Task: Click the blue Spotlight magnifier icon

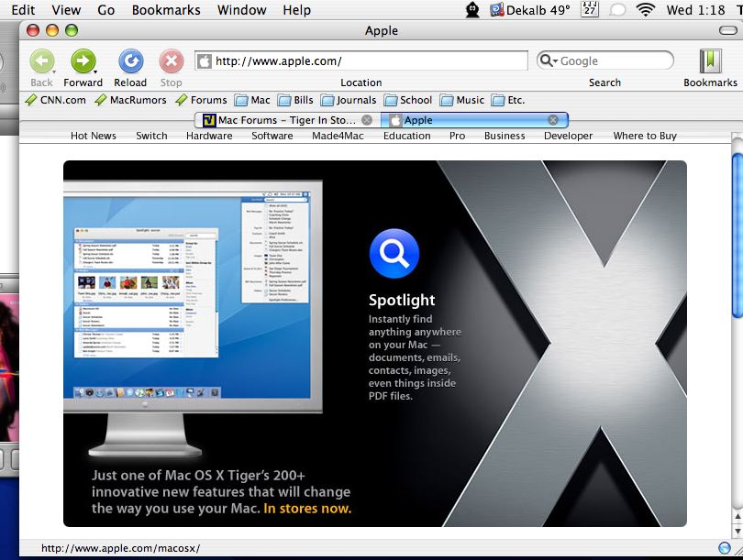Action: [394, 253]
